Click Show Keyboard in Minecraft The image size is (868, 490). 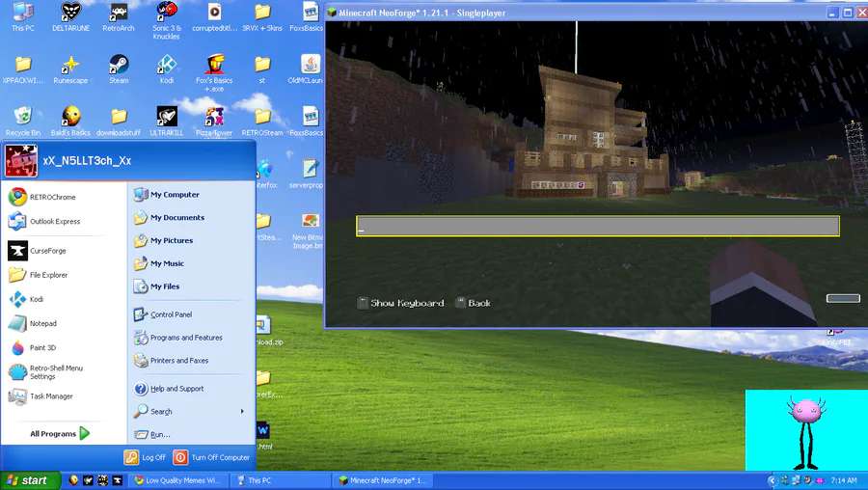click(x=401, y=304)
